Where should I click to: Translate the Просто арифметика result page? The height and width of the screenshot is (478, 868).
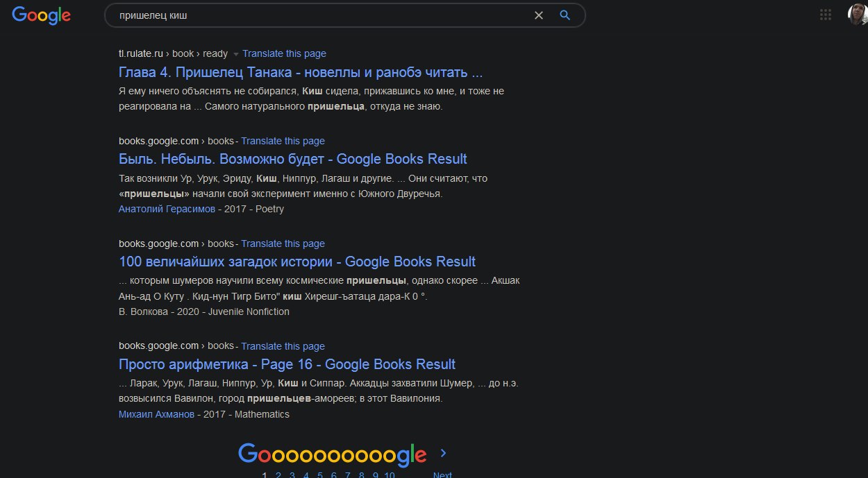tap(283, 346)
